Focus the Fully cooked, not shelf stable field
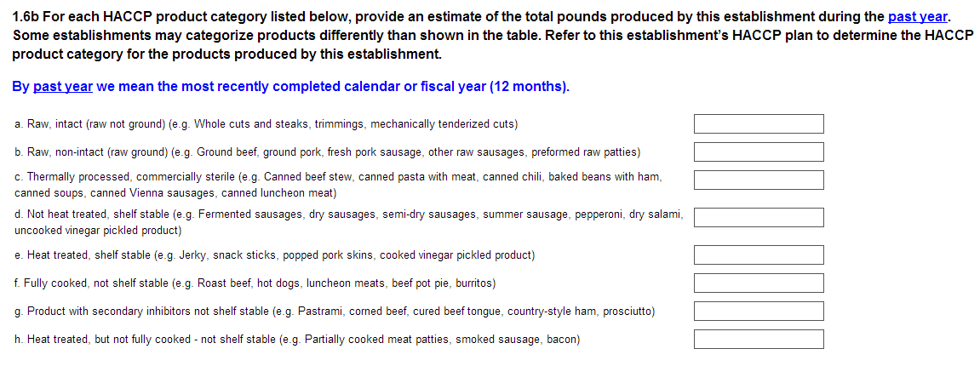 point(759,283)
